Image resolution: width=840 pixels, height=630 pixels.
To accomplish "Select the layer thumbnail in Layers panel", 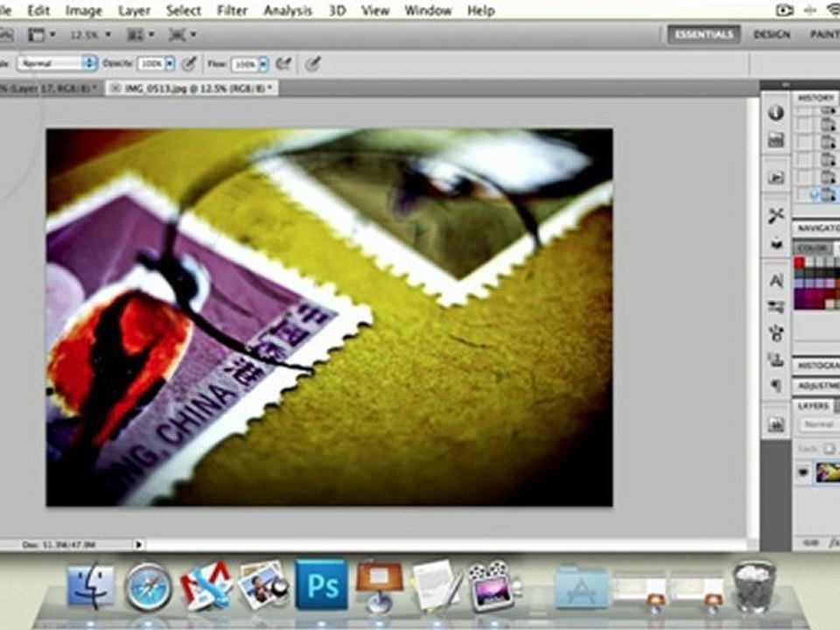I will 827,472.
